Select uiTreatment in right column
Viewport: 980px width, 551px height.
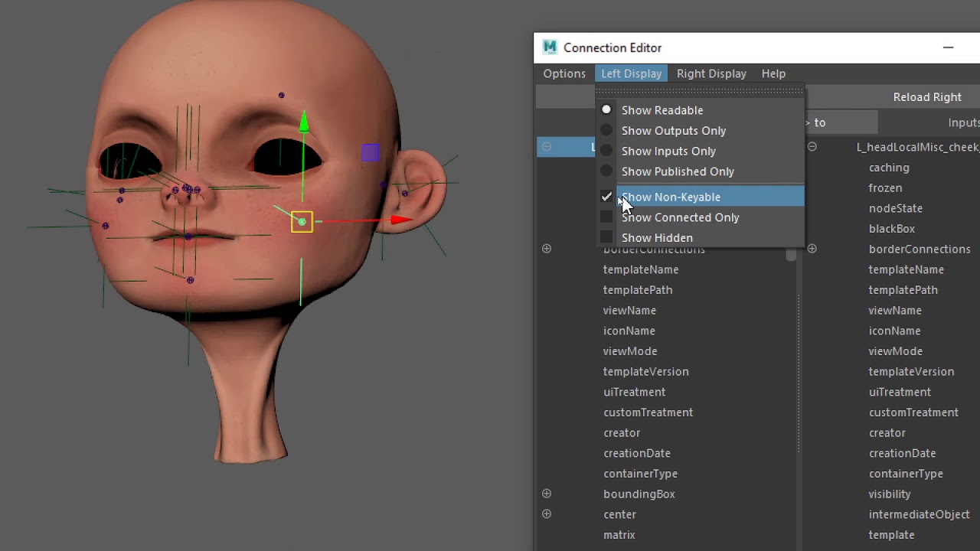click(x=900, y=392)
